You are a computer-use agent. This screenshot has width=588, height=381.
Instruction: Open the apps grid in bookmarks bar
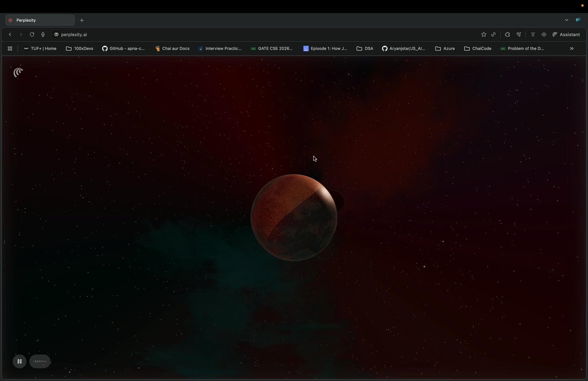(x=10, y=49)
